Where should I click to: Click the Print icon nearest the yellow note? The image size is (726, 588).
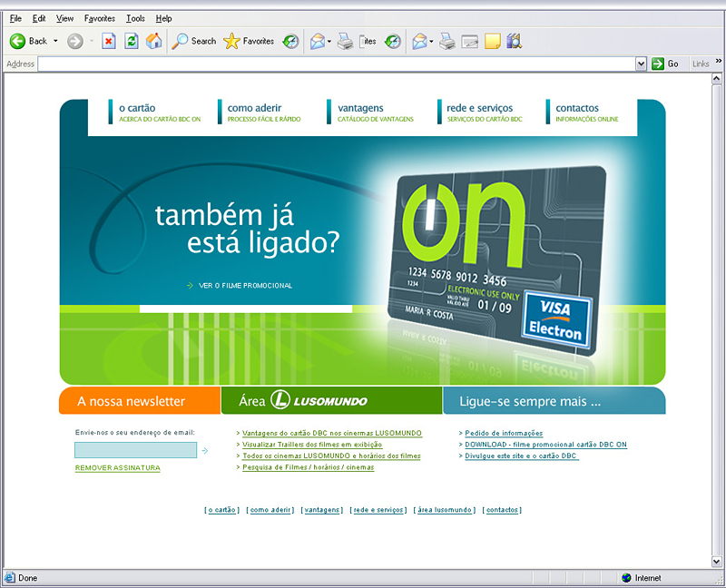point(446,41)
